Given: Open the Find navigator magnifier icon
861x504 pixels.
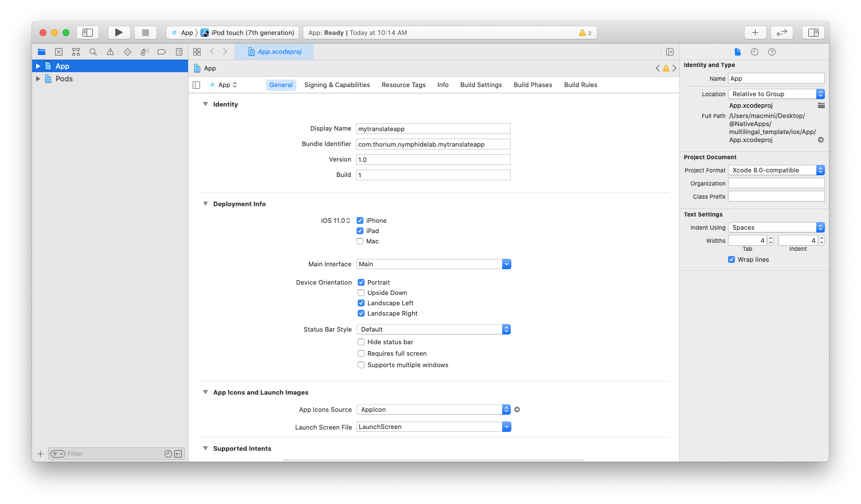Looking at the screenshot, I should (x=93, y=52).
